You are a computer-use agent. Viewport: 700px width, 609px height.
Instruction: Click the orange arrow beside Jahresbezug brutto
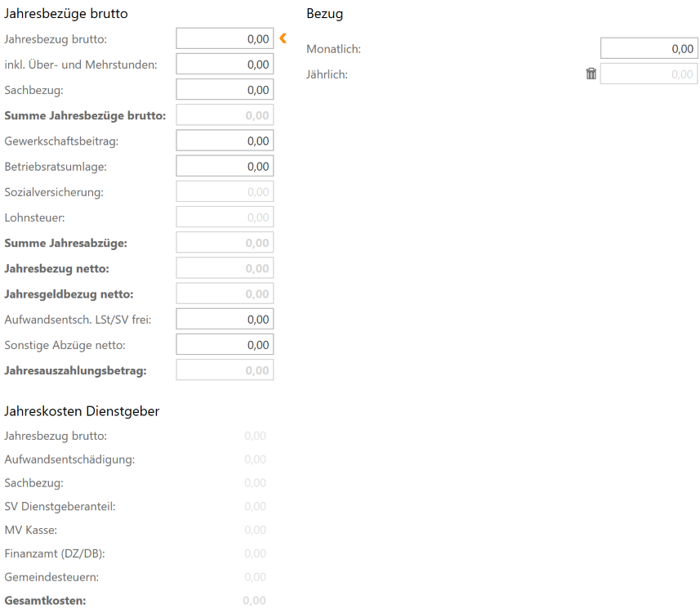(283, 38)
